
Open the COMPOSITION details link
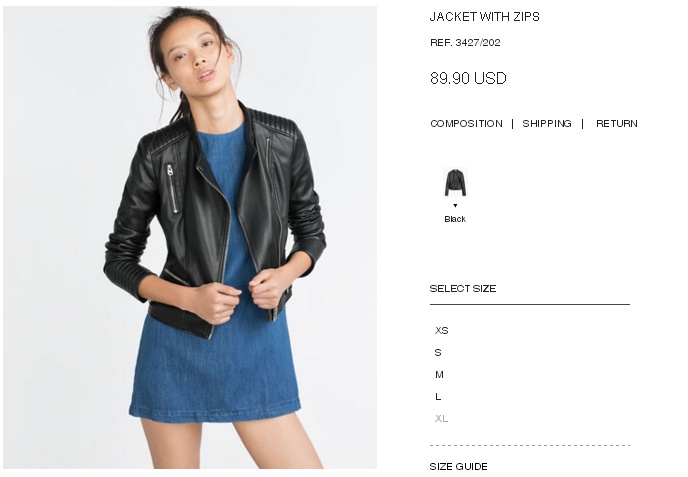coord(466,124)
